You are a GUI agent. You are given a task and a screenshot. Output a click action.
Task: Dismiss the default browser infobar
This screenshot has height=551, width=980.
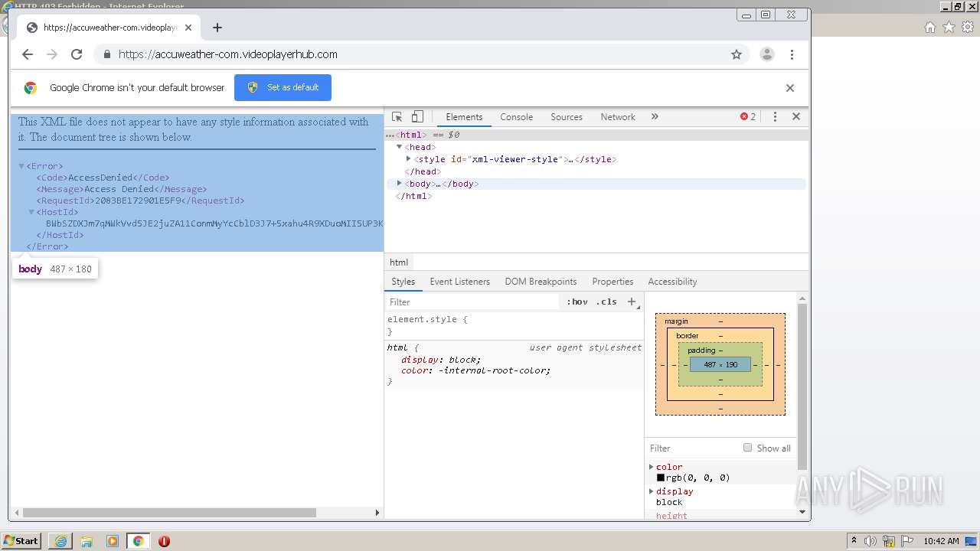790,88
